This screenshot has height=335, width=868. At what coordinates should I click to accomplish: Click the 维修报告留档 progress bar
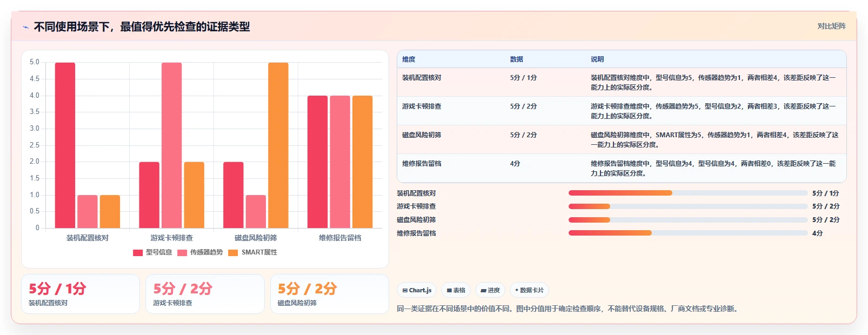coord(688,233)
